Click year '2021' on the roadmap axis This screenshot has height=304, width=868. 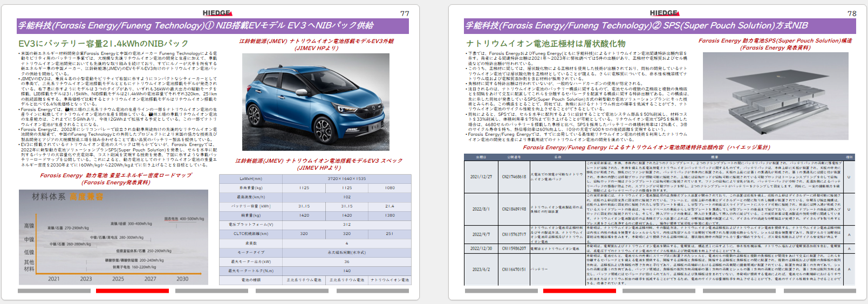coord(54,279)
